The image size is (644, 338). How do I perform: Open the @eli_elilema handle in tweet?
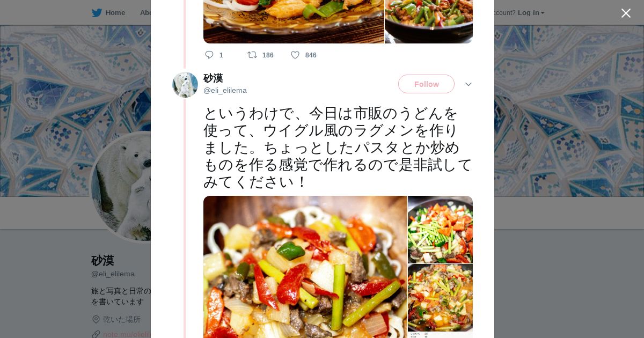pos(225,90)
